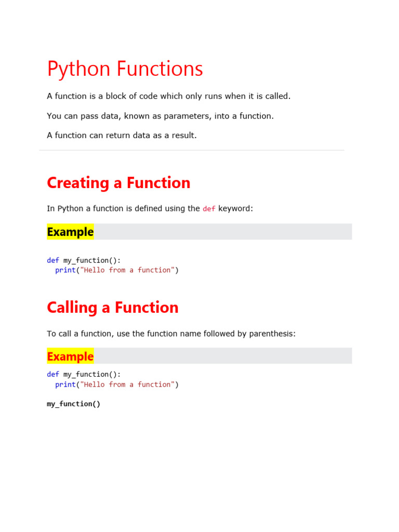Click the gray bar beside the first Example label

click(222, 232)
